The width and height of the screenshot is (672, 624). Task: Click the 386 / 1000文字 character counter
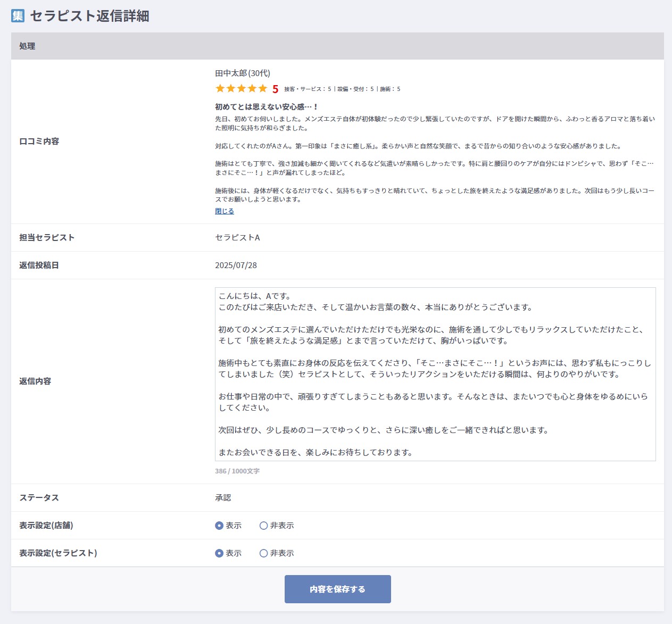point(237,471)
